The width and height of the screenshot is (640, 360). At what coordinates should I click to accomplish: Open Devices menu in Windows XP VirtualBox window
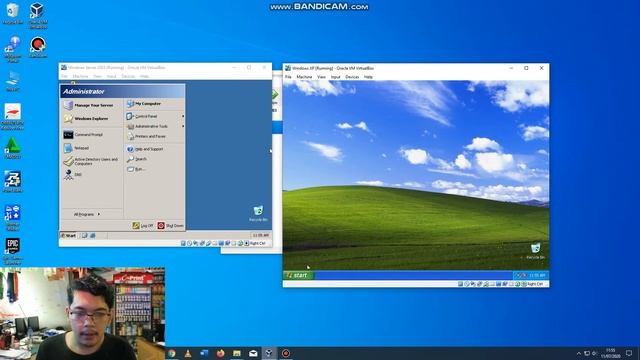(352, 77)
